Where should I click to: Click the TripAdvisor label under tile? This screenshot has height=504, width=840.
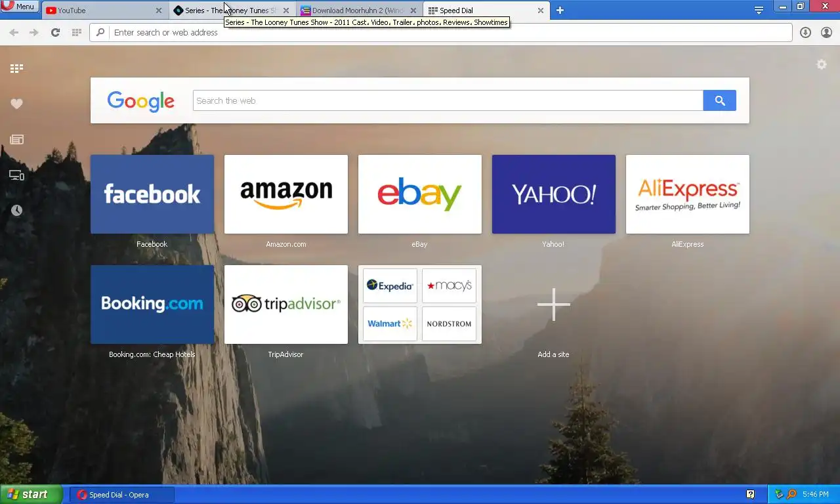tap(286, 354)
